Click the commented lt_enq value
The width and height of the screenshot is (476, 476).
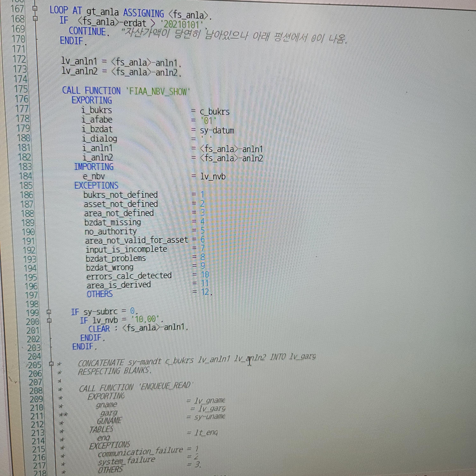(206, 433)
